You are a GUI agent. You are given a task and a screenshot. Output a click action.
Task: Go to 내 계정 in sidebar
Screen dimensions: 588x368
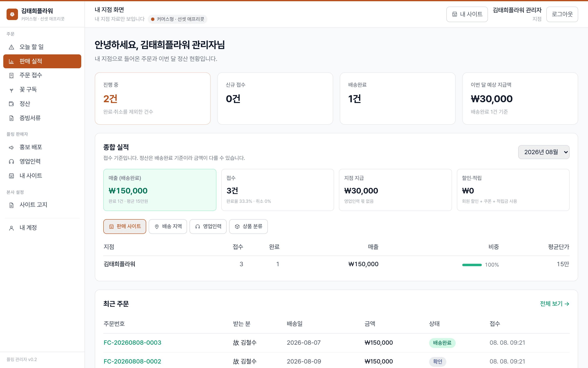coord(42,228)
